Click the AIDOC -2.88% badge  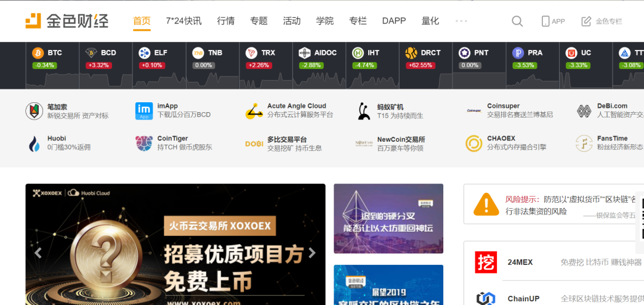click(x=311, y=65)
